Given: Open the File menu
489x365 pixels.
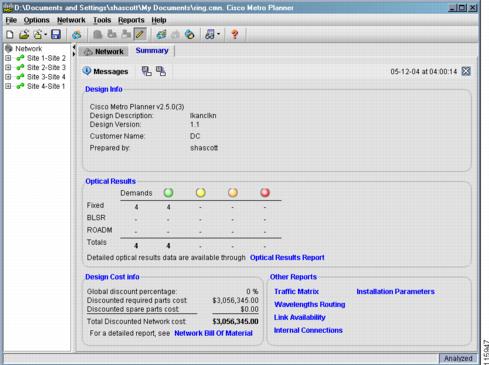Looking at the screenshot, I should point(11,20).
